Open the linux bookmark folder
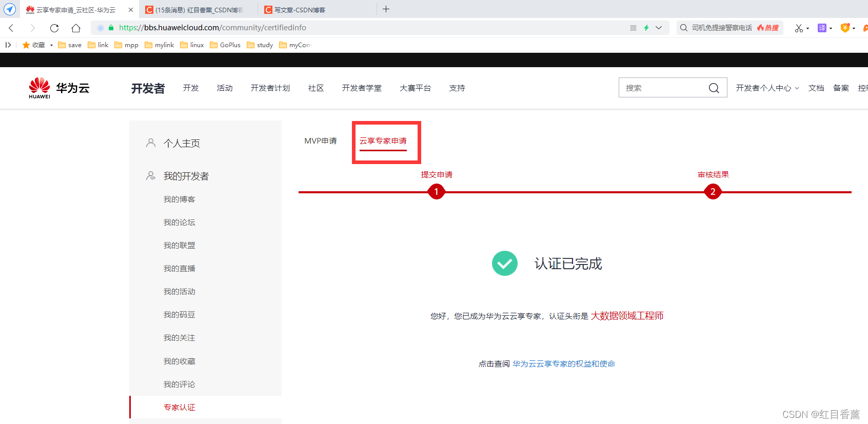 (x=192, y=45)
